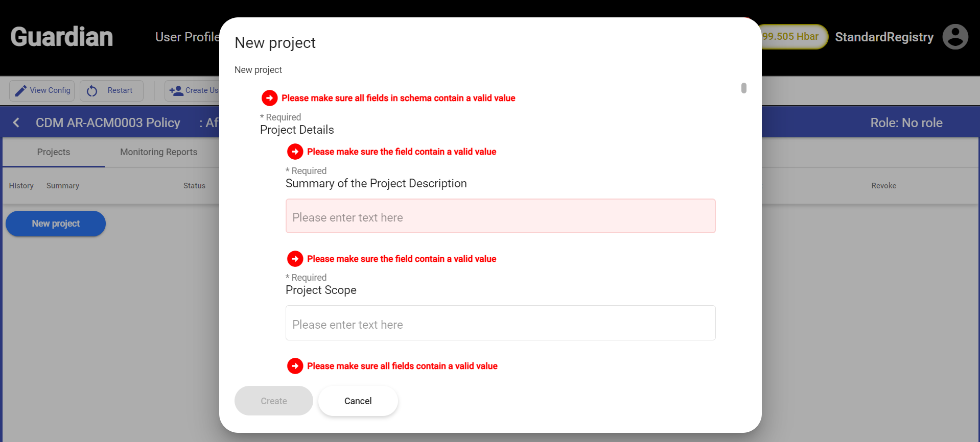980x442 pixels.
Task: Focus the Summary of Project Description field
Action: click(500, 216)
